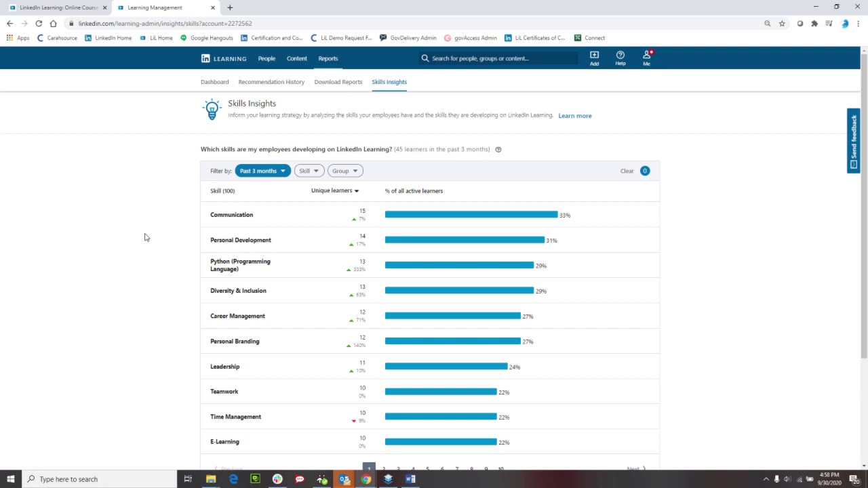Open Chrome three-dot menu

coord(859,24)
